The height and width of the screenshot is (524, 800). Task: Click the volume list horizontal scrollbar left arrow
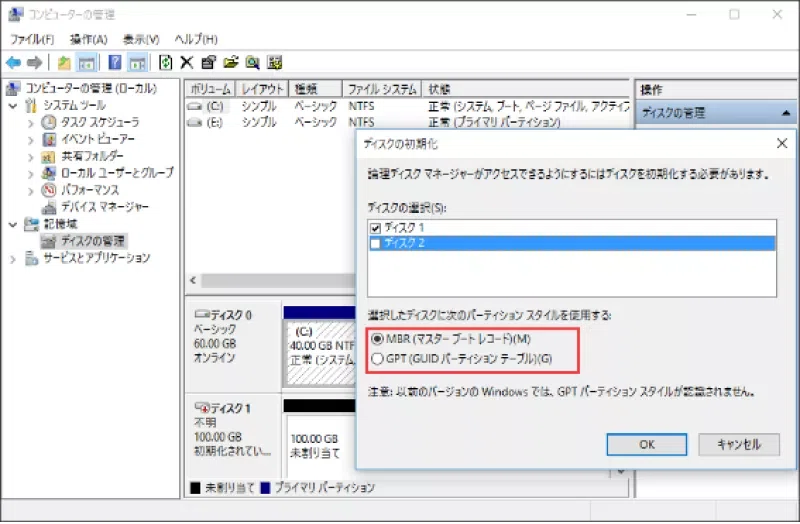[x=193, y=280]
